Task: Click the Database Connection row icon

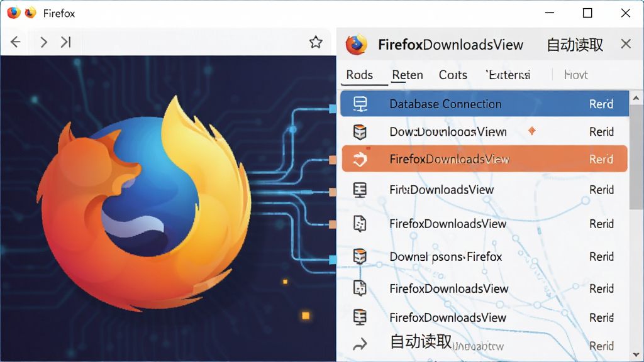Action: (x=360, y=104)
